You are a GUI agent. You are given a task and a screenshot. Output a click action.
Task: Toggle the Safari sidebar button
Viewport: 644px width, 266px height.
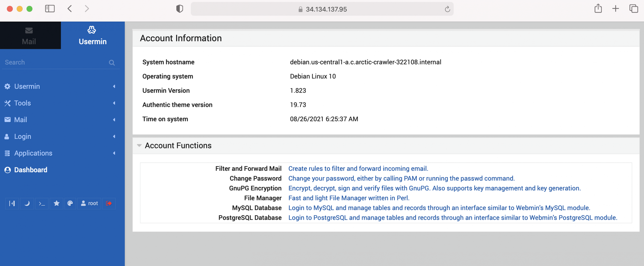tap(50, 9)
